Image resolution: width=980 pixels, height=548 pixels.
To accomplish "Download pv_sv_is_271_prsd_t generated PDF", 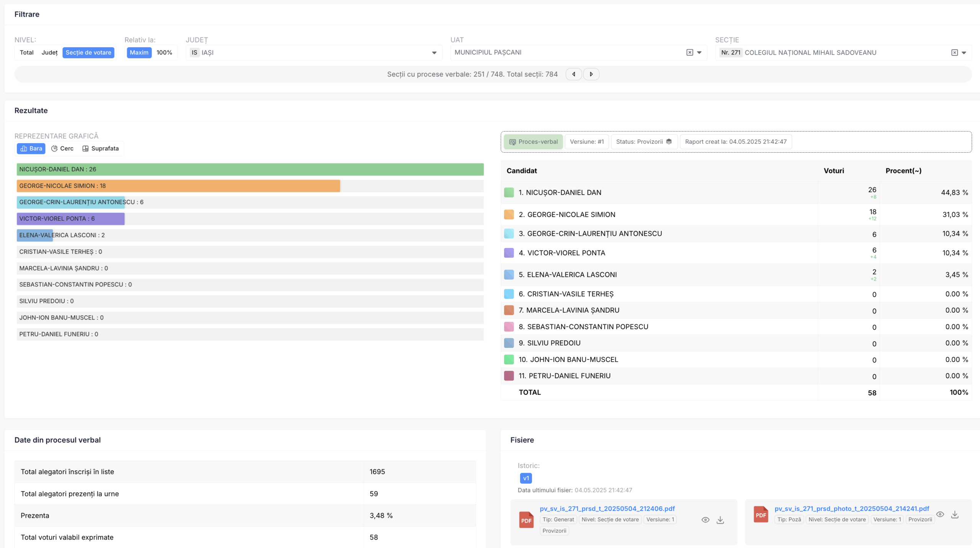I will point(720,520).
